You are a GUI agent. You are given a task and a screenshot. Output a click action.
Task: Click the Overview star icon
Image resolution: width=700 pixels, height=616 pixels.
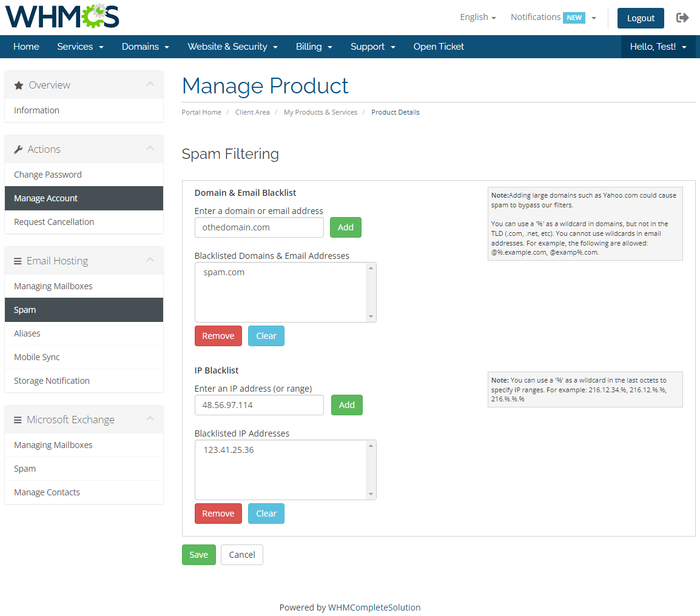click(x=19, y=85)
